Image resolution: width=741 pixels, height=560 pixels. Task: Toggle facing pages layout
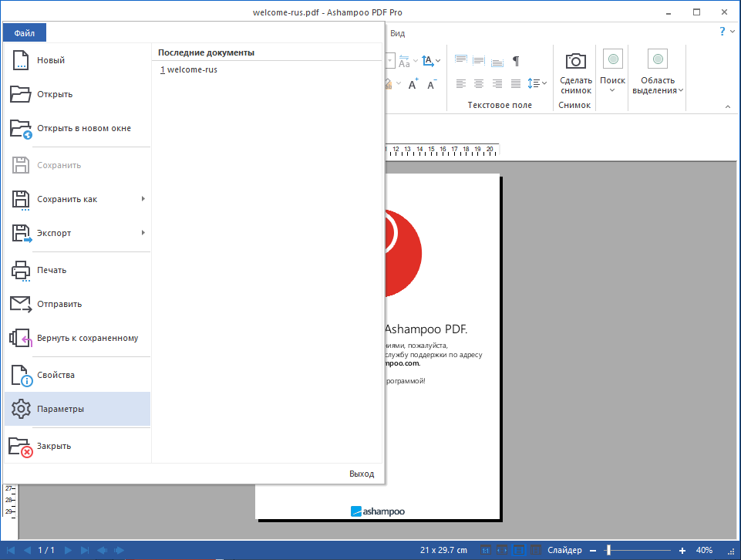click(535, 550)
